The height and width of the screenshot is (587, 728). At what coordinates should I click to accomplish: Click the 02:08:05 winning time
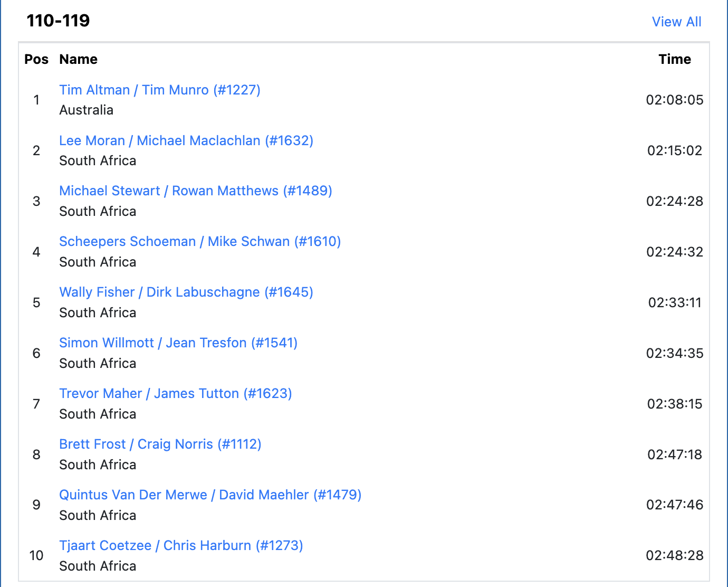click(675, 100)
